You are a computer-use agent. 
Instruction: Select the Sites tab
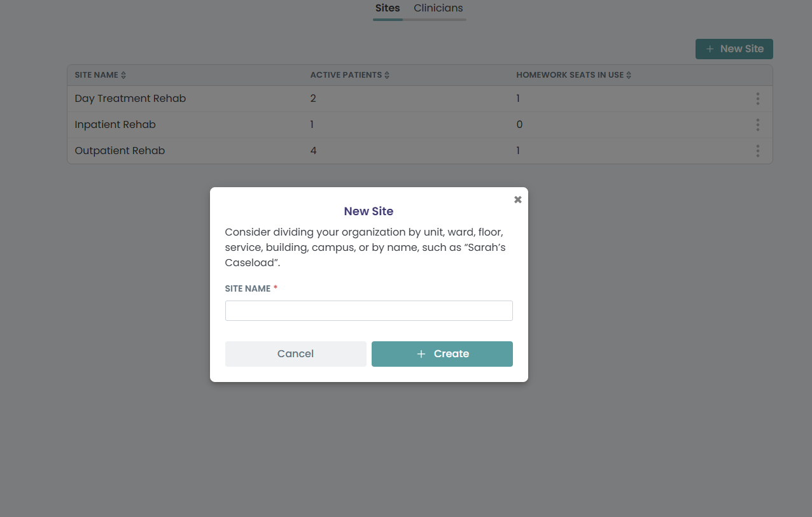[x=388, y=8]
